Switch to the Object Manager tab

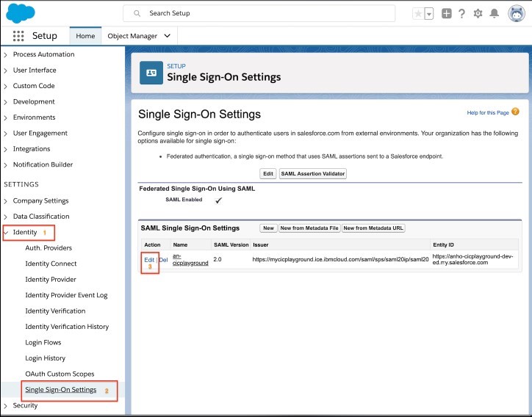[x=132, y=36]
